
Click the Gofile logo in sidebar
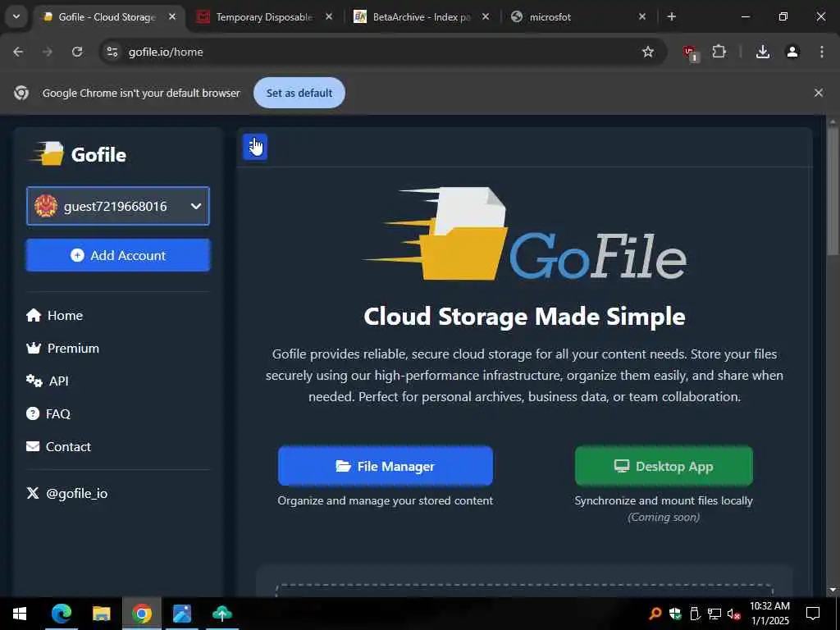(x=78, y=154)
